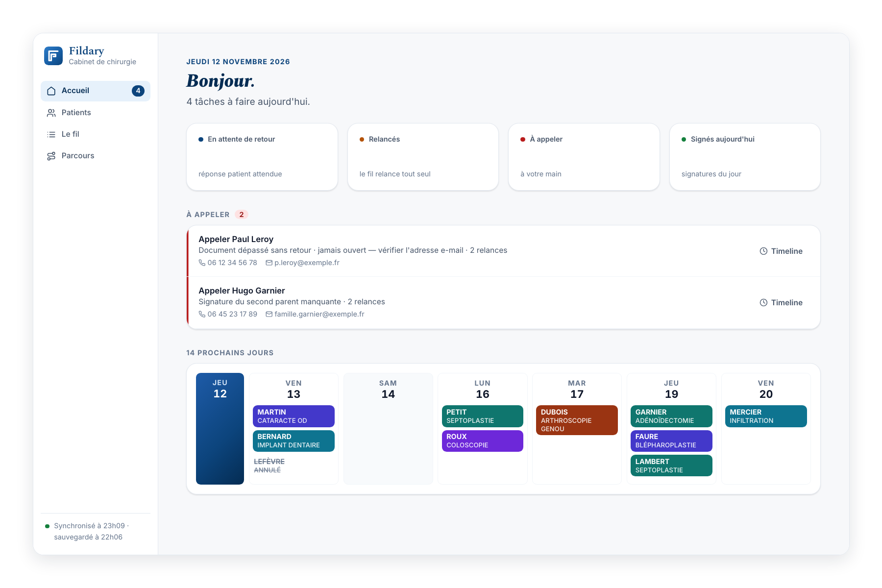Click the green sync status dot

click(x=48, y=526)
